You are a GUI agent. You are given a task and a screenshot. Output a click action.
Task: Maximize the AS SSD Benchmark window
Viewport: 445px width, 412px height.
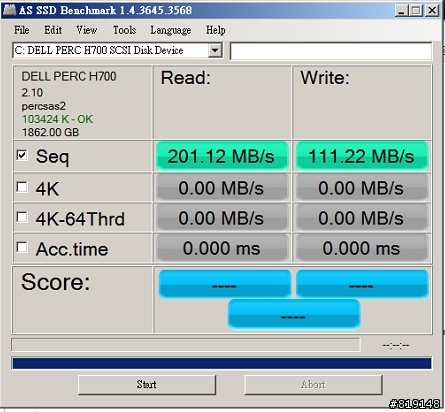tap(416, 11)
